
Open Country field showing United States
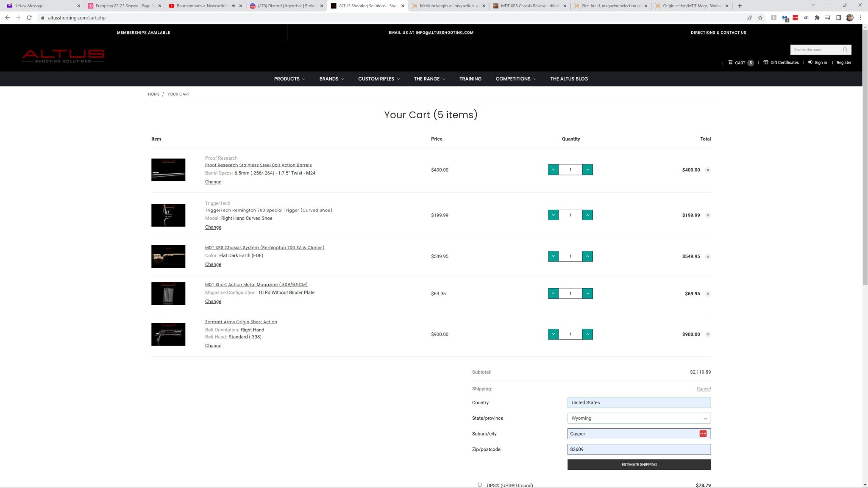(x=639, y=402)
